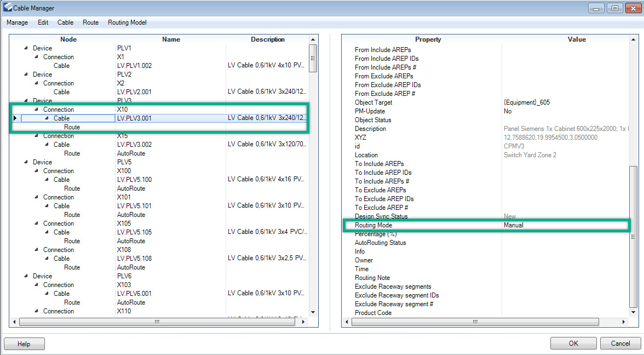
Task: Select cable LV.PLV5.100
Action: (134, 180)
